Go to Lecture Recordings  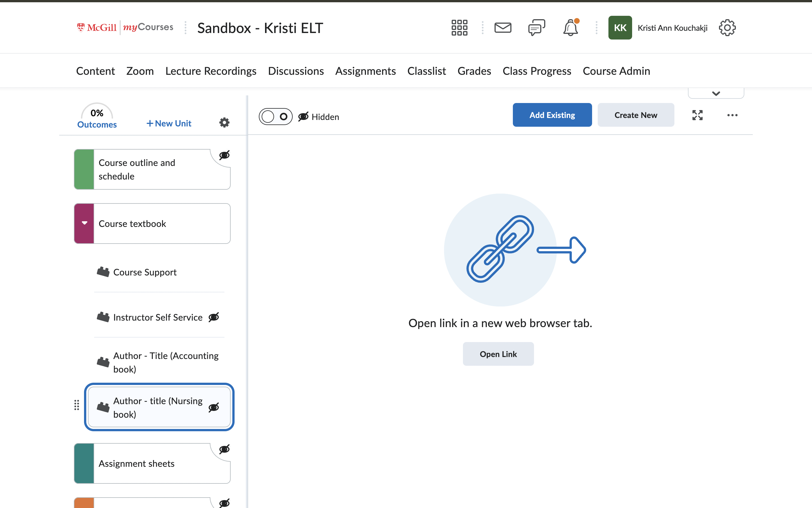pos(211,71)
